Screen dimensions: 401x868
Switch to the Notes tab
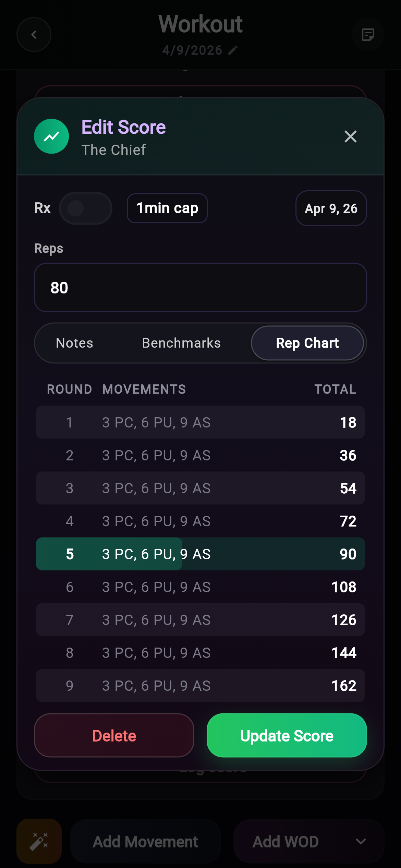pyautogui.click(x=74, y=343)
